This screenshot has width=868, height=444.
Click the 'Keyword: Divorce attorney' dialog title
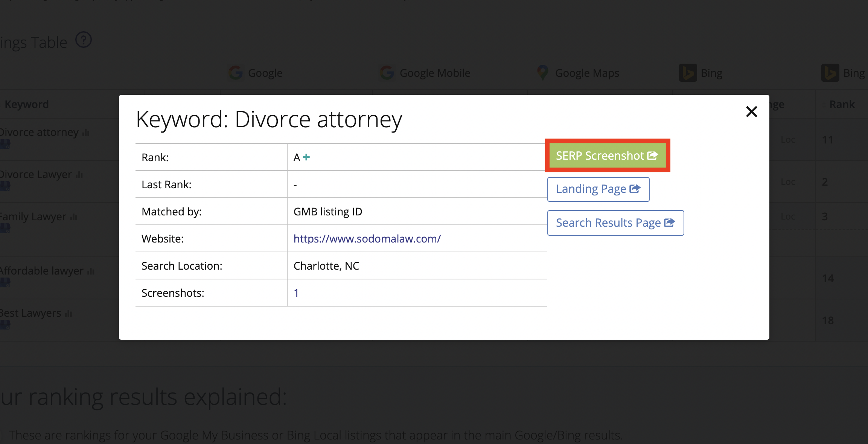pos(269,120)
